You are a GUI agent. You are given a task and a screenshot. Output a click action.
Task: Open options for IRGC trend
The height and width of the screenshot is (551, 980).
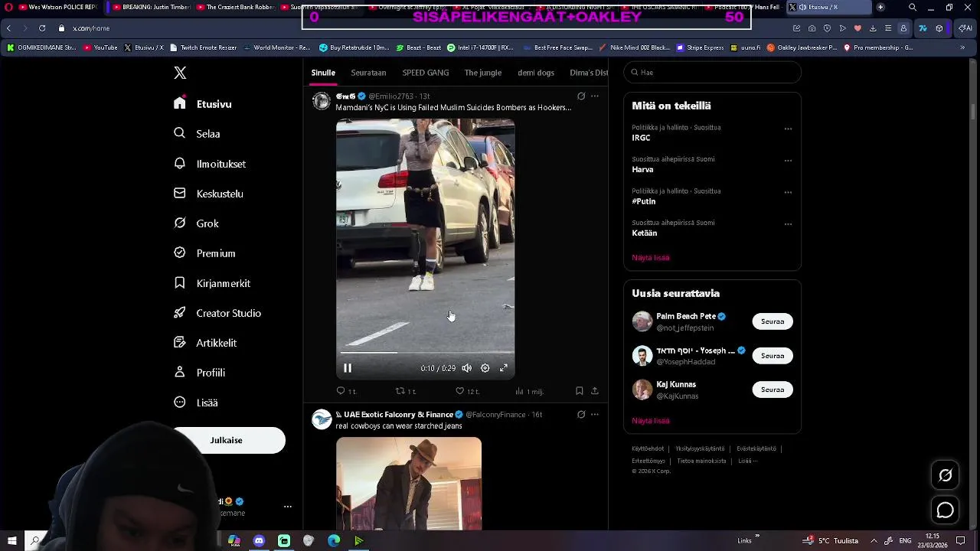[x=788, y=129]
